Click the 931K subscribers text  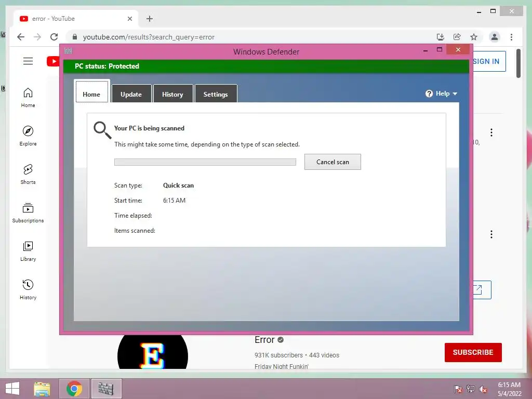click(x=278, y=355)
